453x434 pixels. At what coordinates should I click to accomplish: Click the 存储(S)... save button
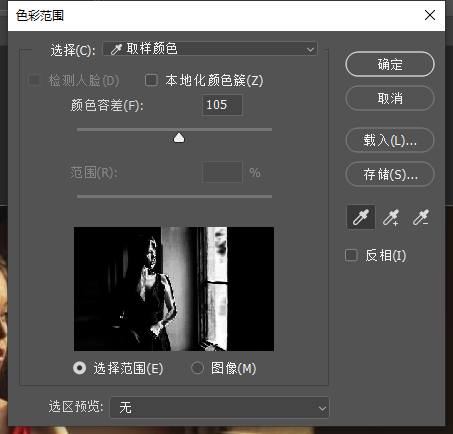pos(390,174)
